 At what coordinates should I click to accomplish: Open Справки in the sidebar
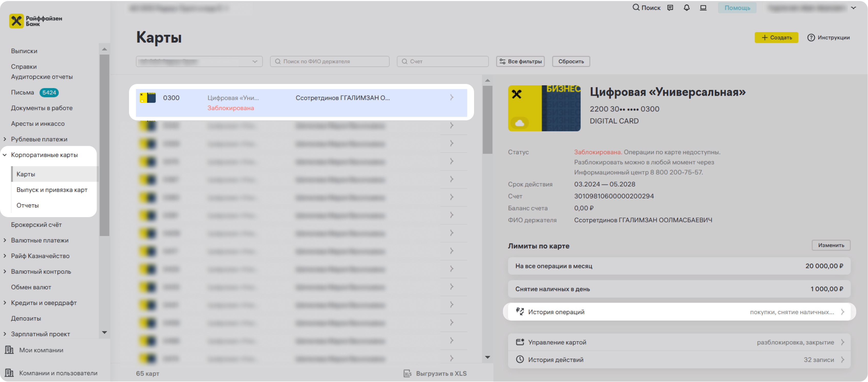coord(24,66)
